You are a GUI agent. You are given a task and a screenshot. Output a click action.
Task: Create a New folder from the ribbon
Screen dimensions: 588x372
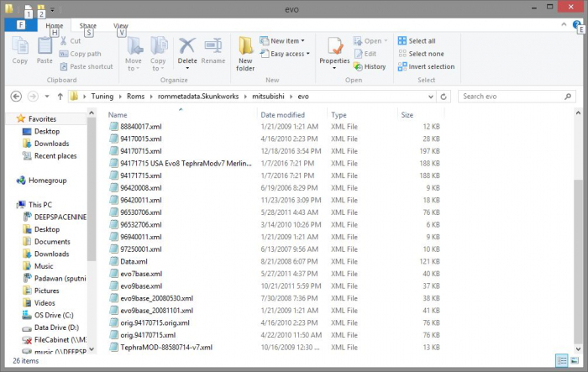[x=245, y=52]
